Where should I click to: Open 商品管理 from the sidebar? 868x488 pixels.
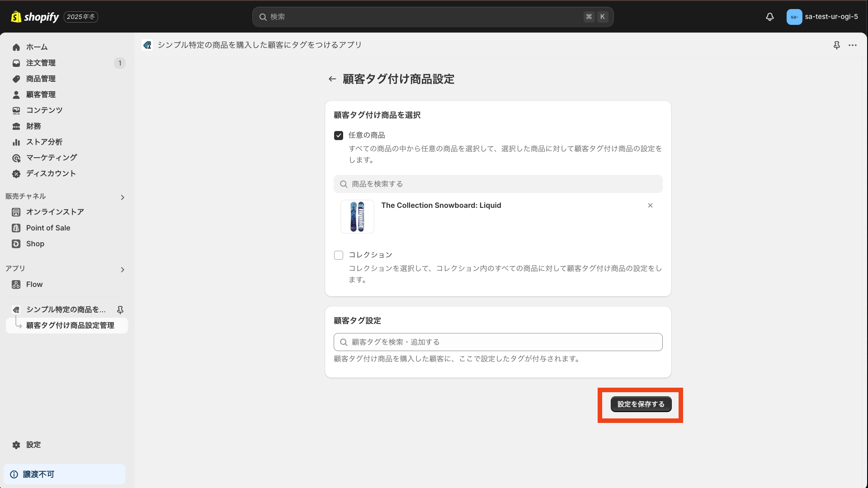click(41, 79)
